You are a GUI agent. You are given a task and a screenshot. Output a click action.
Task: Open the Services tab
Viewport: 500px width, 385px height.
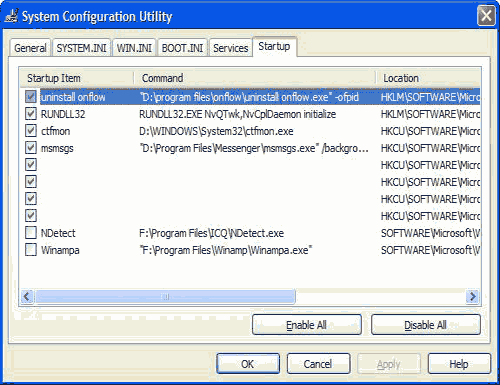pyautogui.click(x=231, y=48)
